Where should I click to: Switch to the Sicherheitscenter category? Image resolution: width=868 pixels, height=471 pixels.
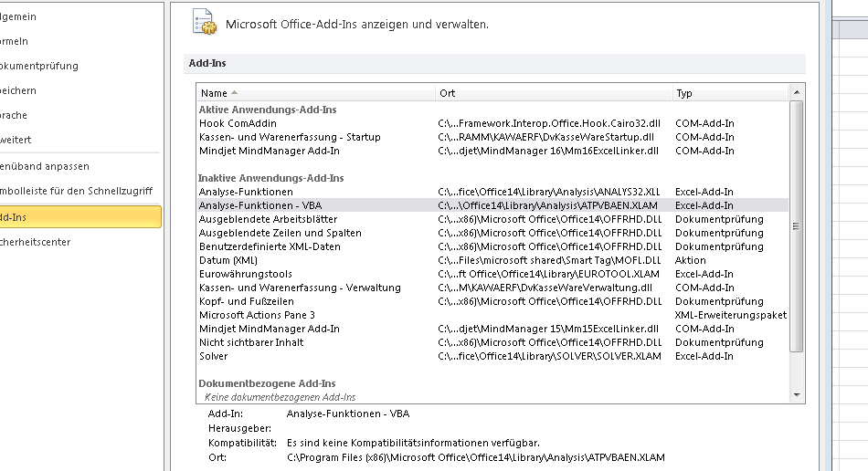tap(36, 242)
